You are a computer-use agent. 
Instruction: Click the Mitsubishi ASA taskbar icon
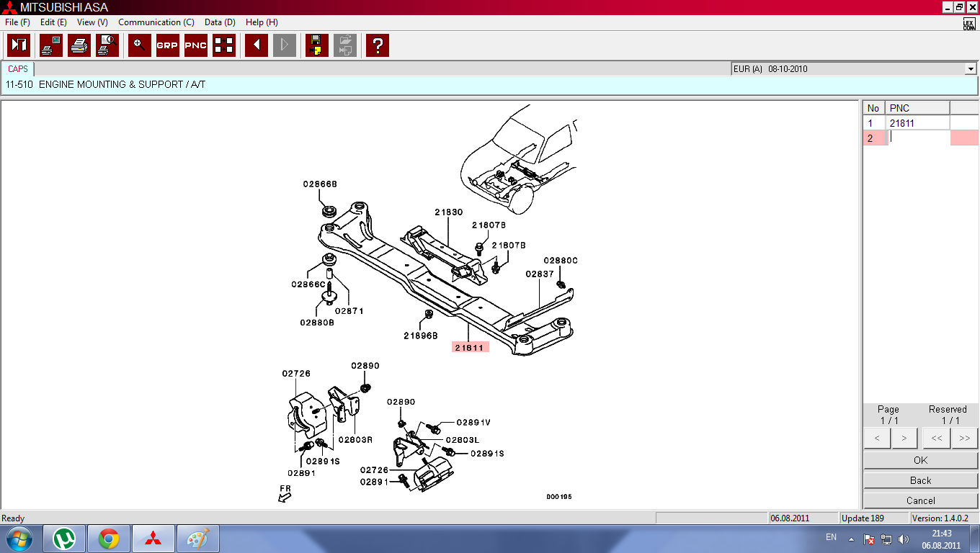click(153, 539)
